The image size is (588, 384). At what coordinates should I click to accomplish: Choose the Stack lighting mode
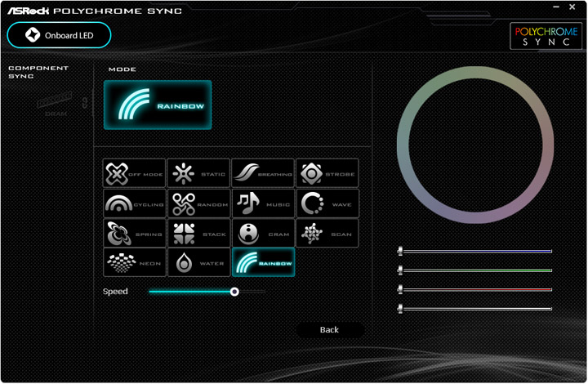(198, 233)
